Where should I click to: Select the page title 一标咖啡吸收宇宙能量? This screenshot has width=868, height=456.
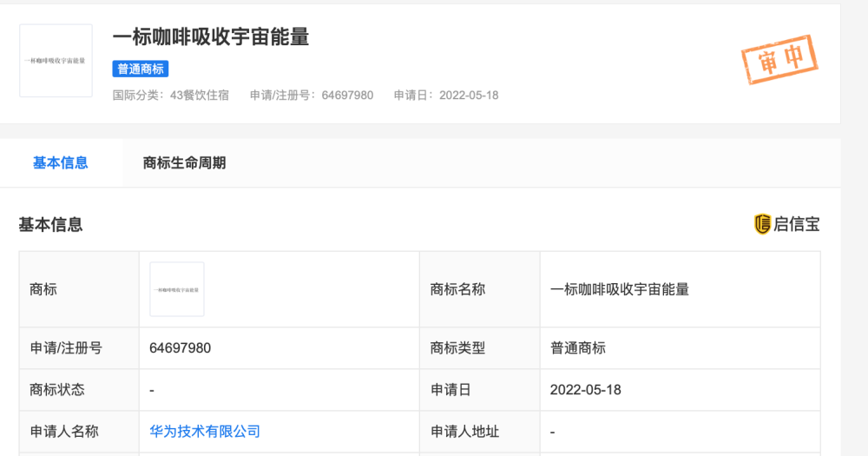tap(211, 37)
